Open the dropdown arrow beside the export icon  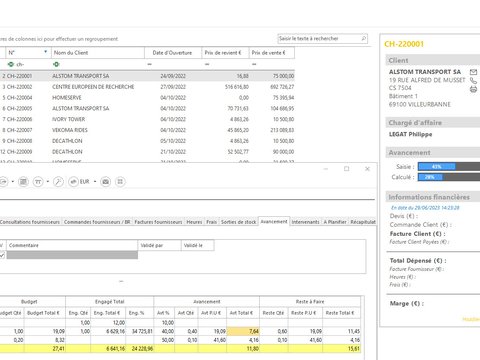tap(13, 182)
